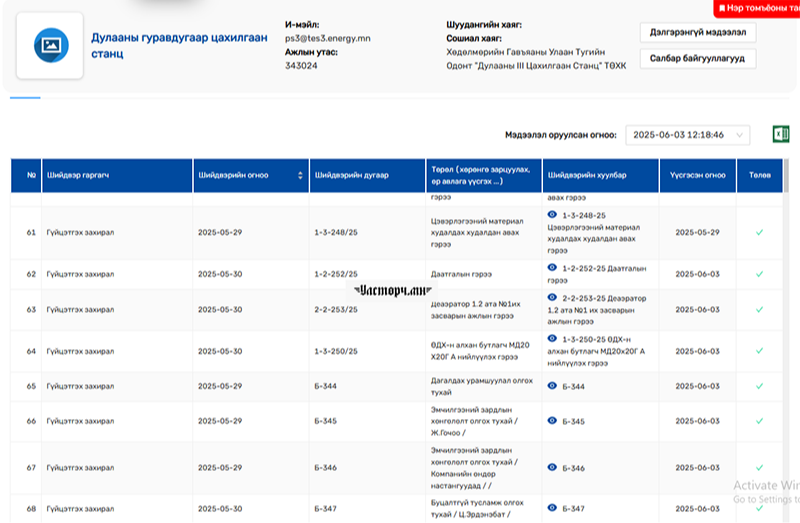800x523 pixels.
Task: Open the Б-345 attachment link text
Action: (573, 421)
